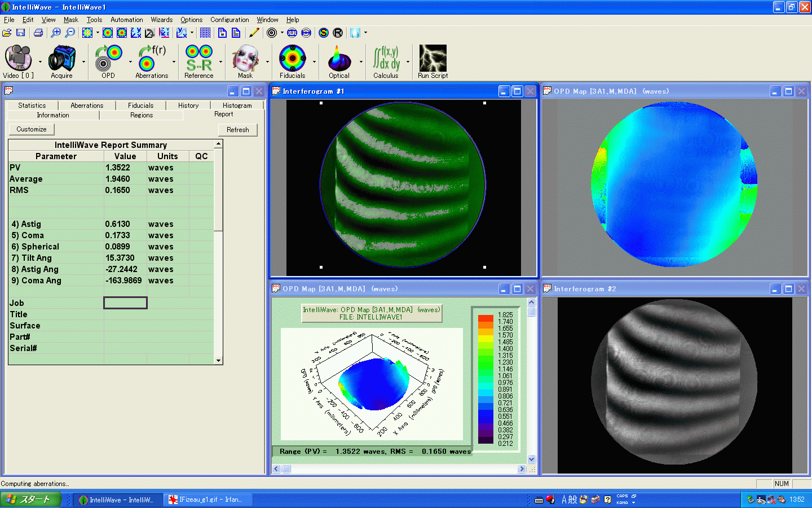Click the concentric rings toolbar icon
The image size is (812, 508).
[272, 33]
